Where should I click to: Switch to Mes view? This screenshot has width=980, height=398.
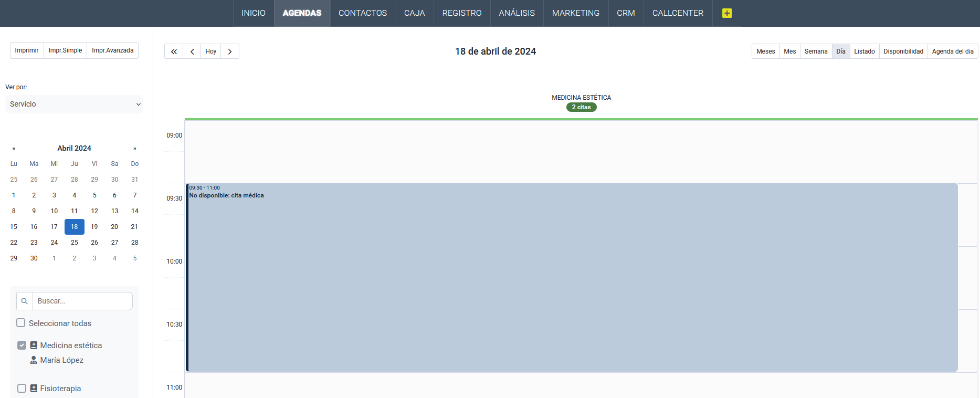tap(790, 51)
